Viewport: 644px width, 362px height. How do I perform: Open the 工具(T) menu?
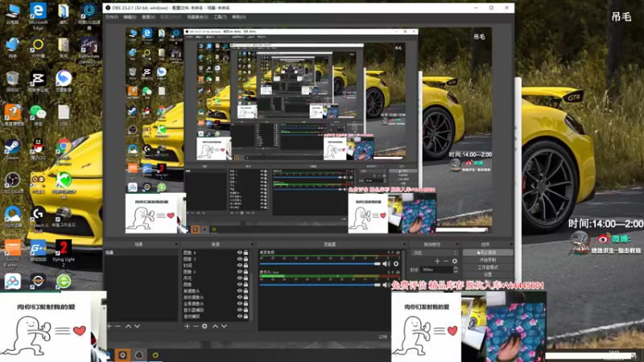pos(220,17)
